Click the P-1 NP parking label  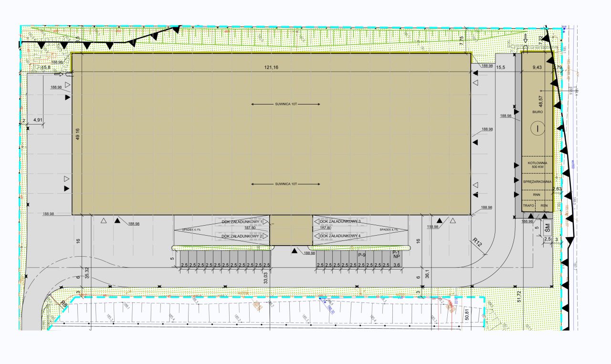(396, 254)
